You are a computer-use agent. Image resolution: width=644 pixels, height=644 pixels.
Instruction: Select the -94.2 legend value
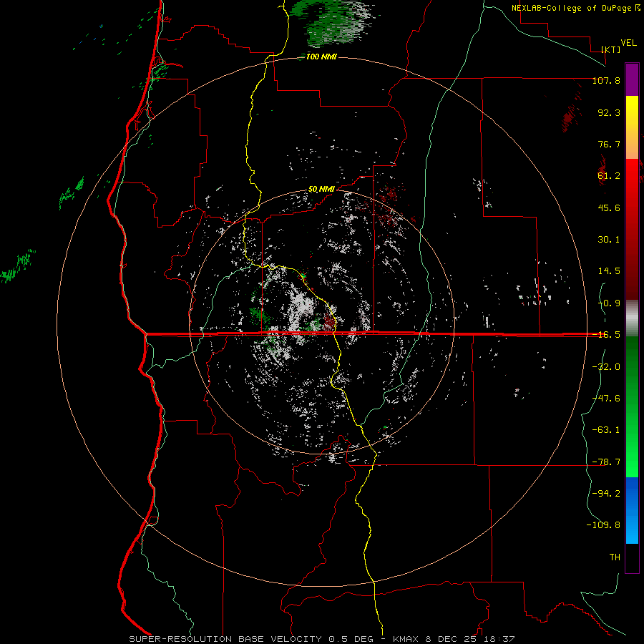(606, 494)
